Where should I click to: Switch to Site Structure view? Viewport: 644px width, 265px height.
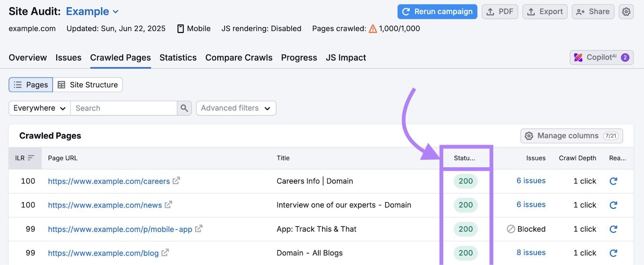point(88,85)
